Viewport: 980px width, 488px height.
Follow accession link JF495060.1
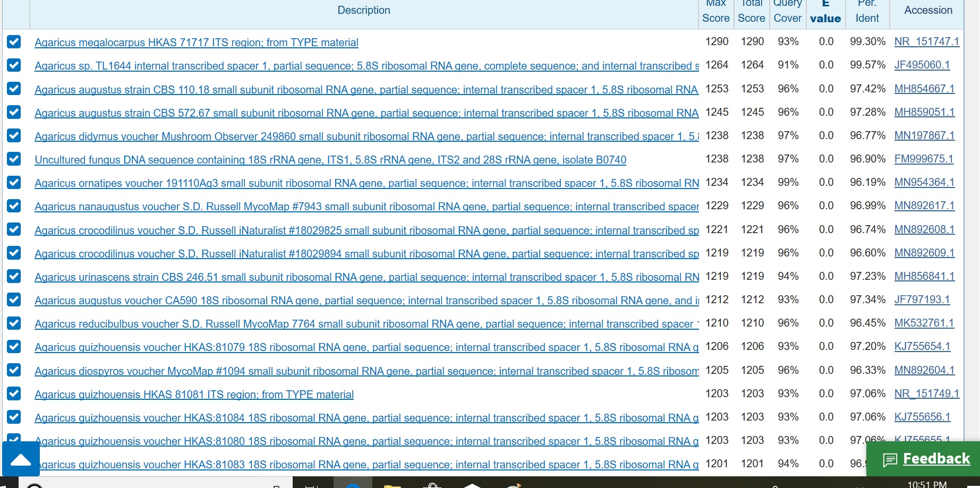point(922,65)
